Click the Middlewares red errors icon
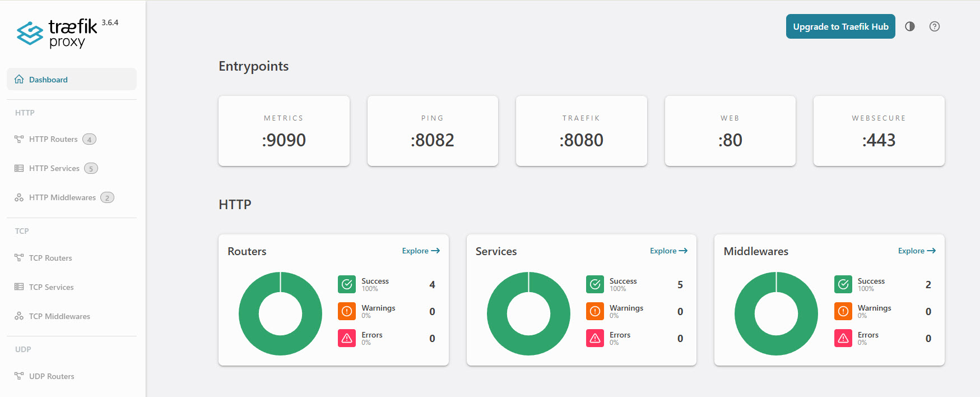The height and width of the screenshot is (397, 980). point(843,338)
